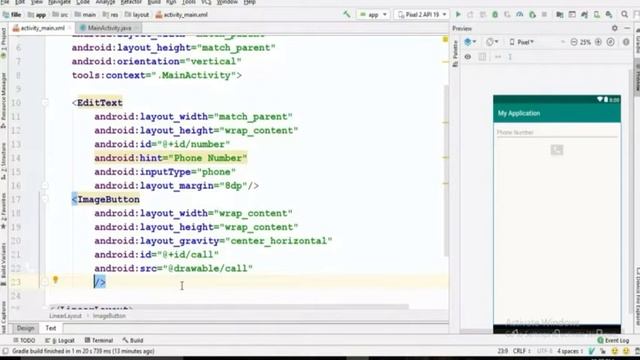Click 4 spaces indent setting in status bar

pyautogui.click(x=569, y=351)
